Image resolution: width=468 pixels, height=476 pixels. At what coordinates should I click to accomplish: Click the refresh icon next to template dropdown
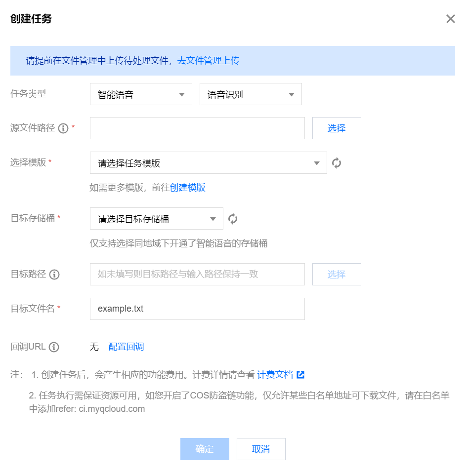point(337,163)
